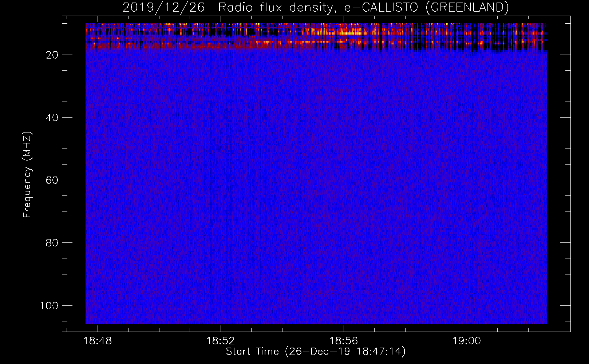Click the 19:00 time tick label
The image size is (589, 364).
(467, 341)
